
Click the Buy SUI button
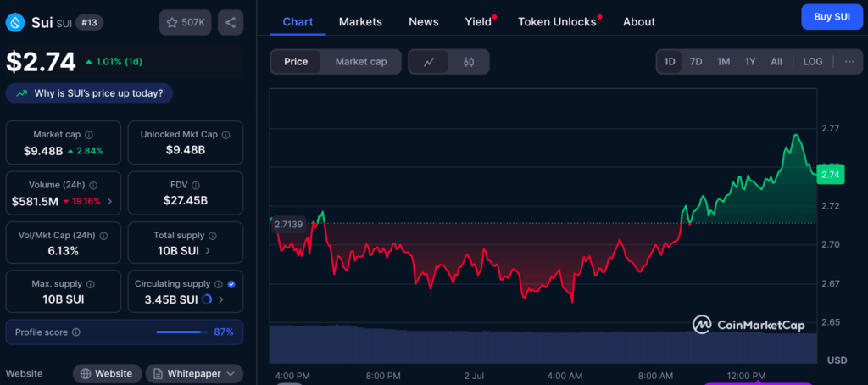tap(832, 17)
